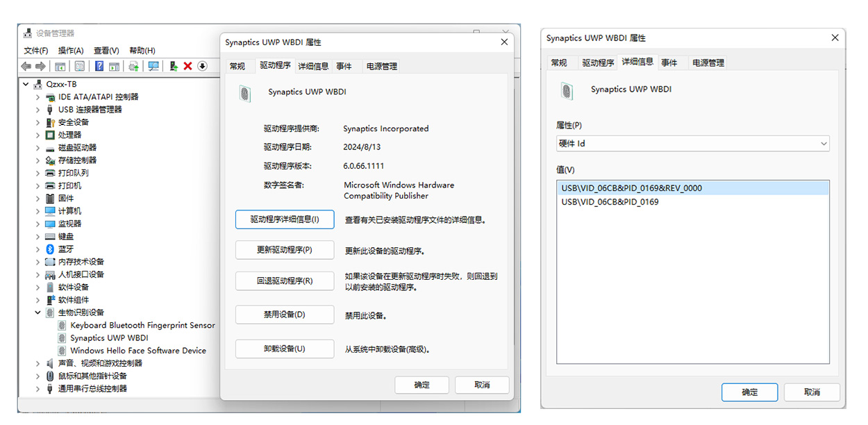Click the 禁用设备(D) button
The width and height of the screenshot is (868, 425).
tap(285, 315)
